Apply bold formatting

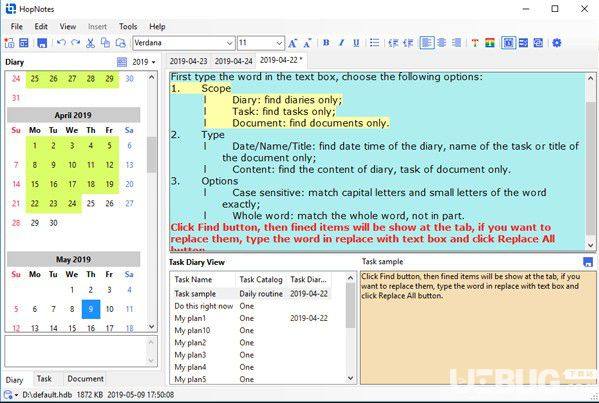coord(326,43)
